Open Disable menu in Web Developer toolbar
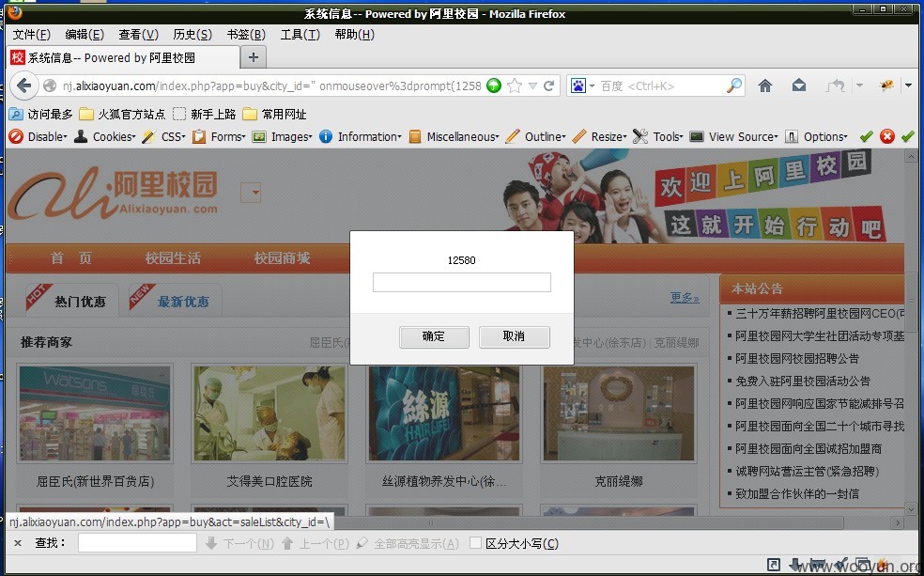The height and width of the screenshot is (576, 924). 38,137
